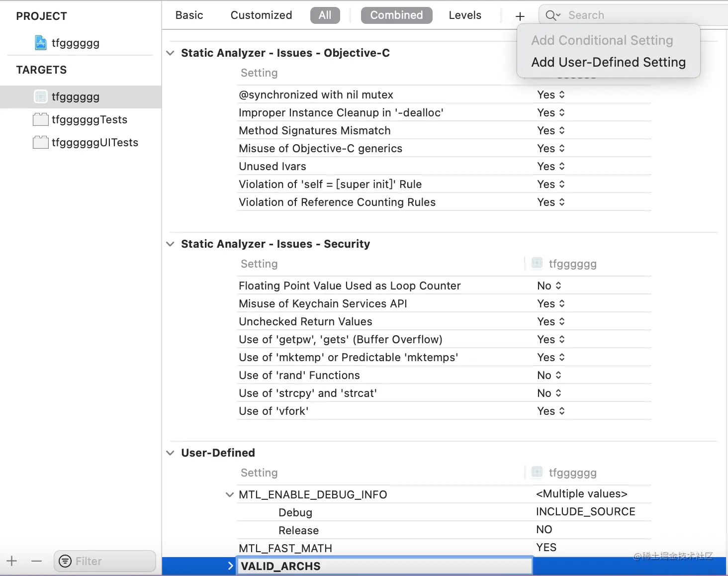This screenshot has width=728, height=576.
Task: Open Use of mktemp value popup
Action: tap(551, 357)
